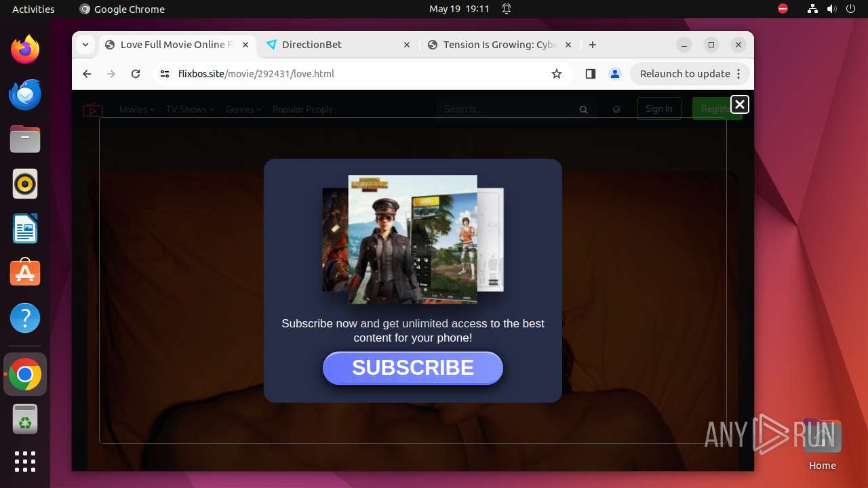
Task: Go forward to the next page
Action: [x=111, y=74]
